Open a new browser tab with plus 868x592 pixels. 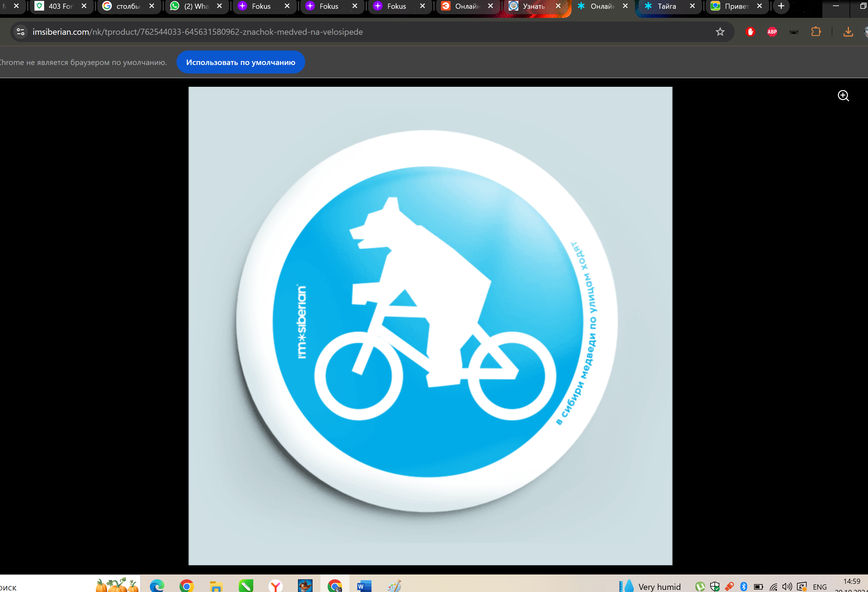[x=781, y=6]
